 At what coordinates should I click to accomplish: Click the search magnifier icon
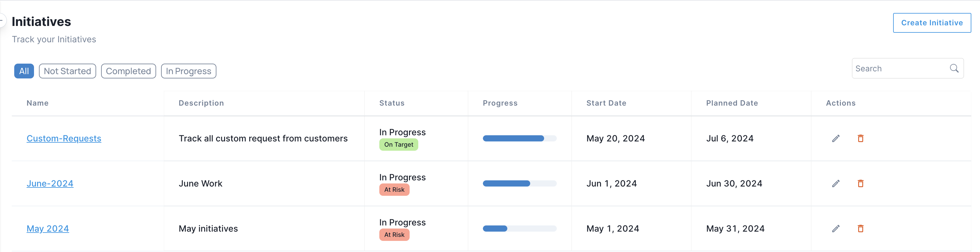[x=954, y=69]
